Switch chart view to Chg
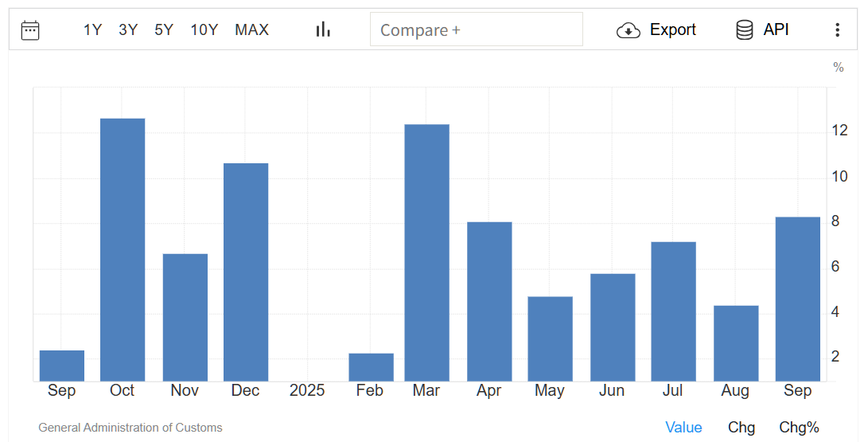868x442 pixels. pyautogui.click(x=741, y=428)
